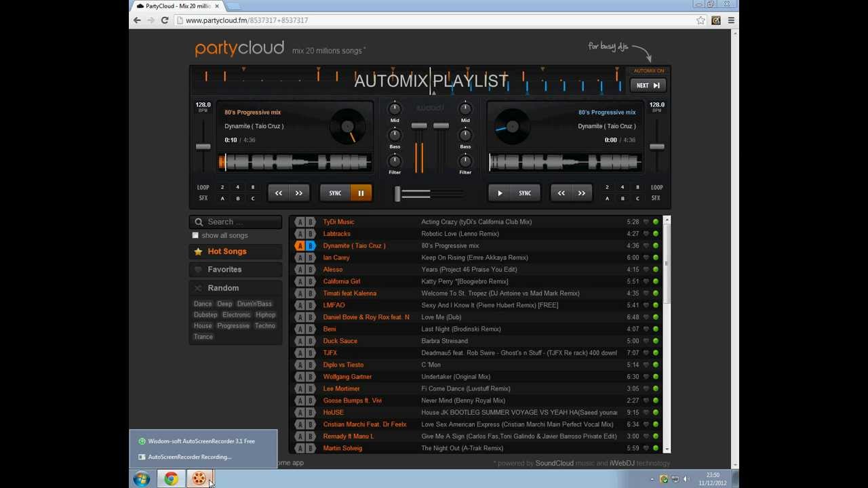This screenshot has width=868, height=488.
Task: Click the right deck vinyl disc
Action: point(512,127)
